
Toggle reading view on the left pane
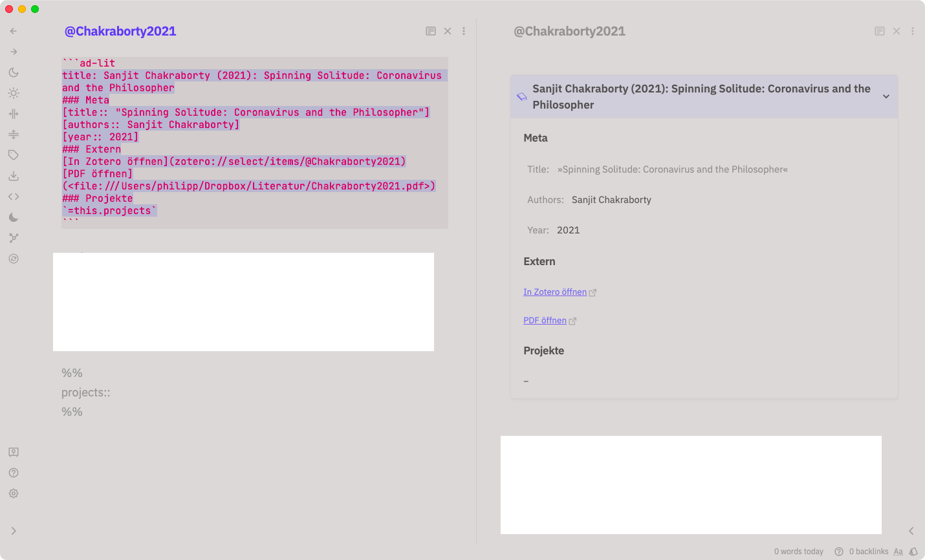tap(431, 30)
